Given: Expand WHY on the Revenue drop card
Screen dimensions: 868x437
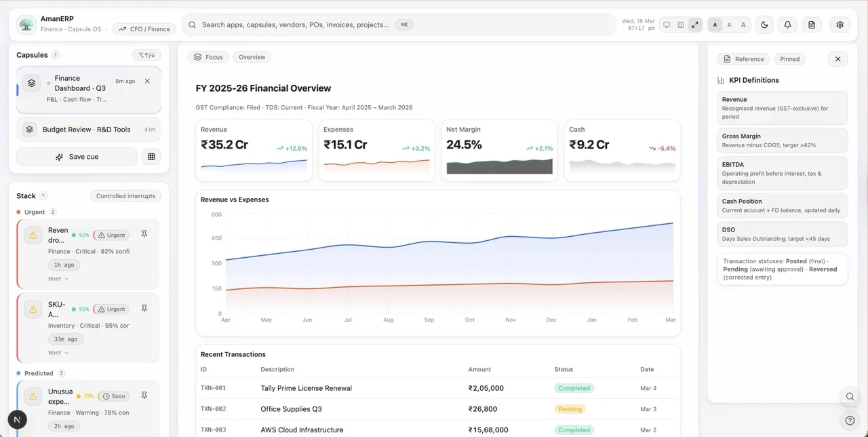Looking at the screenshot, I should coord(58,279).
